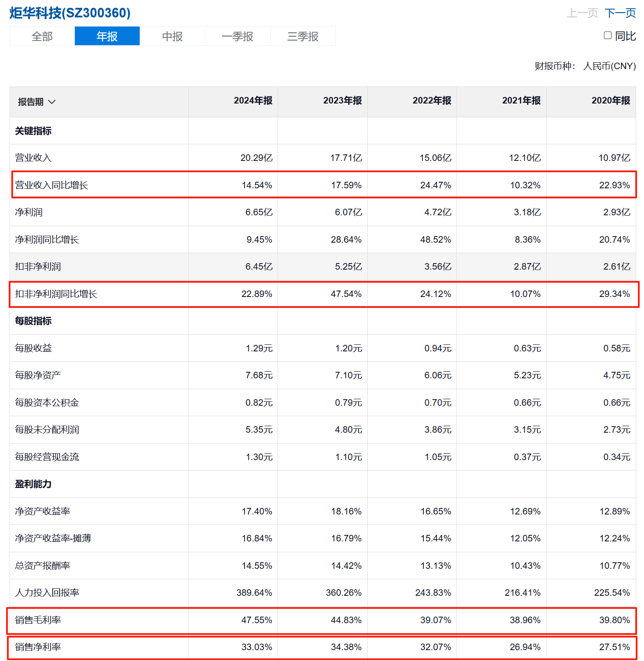Click 2020 revenue value 10.97亿

pos(614,158)
